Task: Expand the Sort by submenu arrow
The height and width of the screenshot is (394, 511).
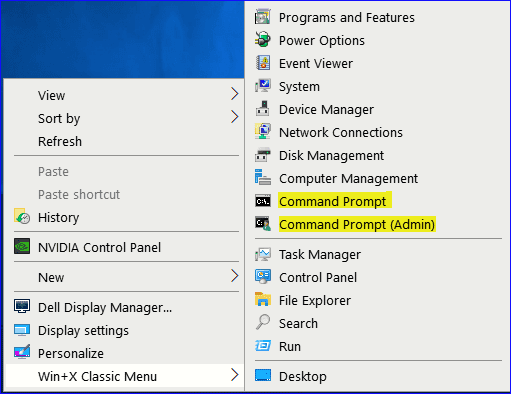Action: [x=235, y=117]
